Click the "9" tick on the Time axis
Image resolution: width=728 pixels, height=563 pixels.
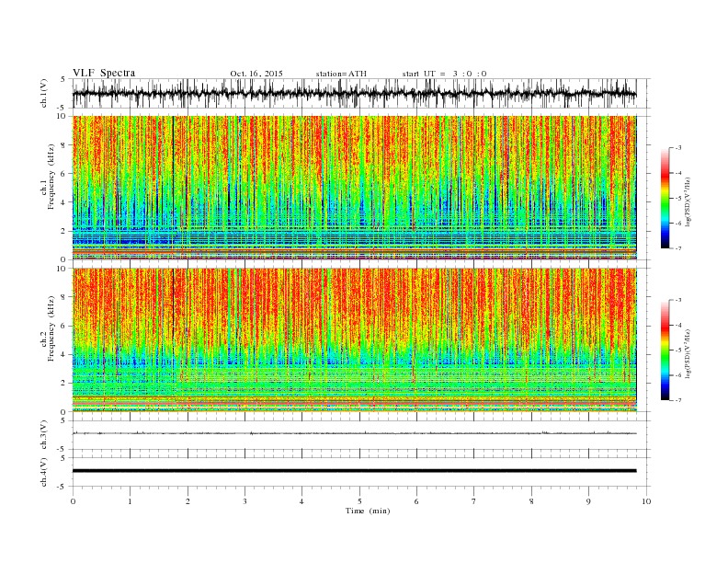coord(588,501)
